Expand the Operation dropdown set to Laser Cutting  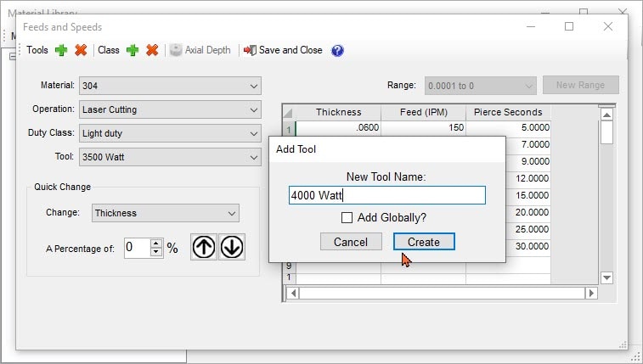(170, 109)
